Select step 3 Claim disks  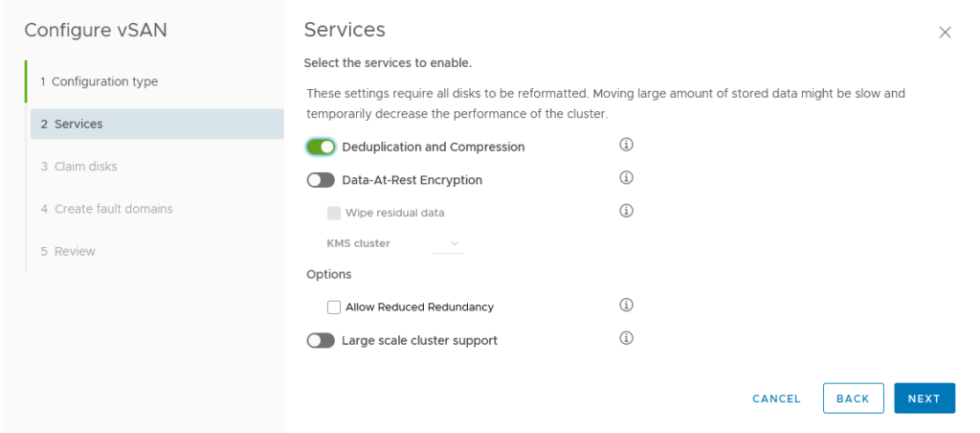(x=78, y=167)
